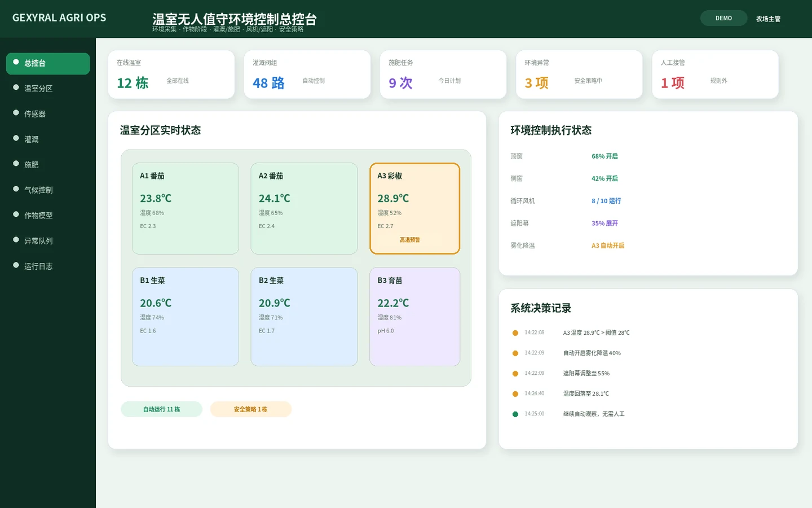Select the A1 番茄 zone tile
This screenshot has height=508, width=812.
(x=186, y=209)
